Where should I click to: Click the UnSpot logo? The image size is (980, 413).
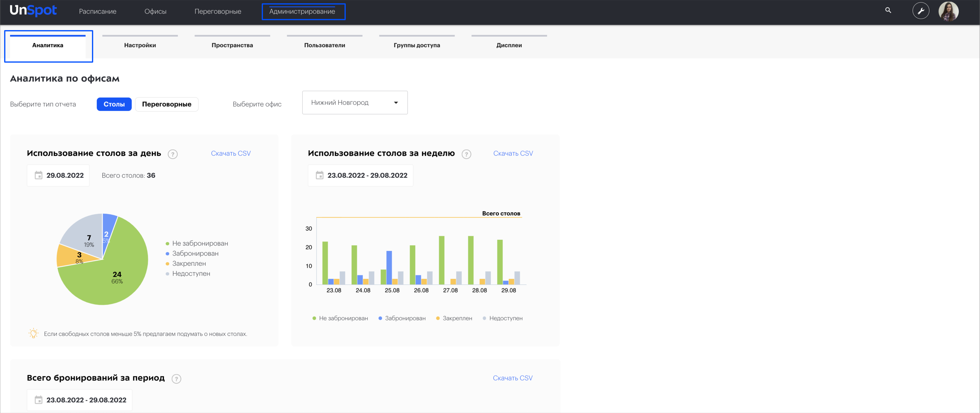(33, 11)
